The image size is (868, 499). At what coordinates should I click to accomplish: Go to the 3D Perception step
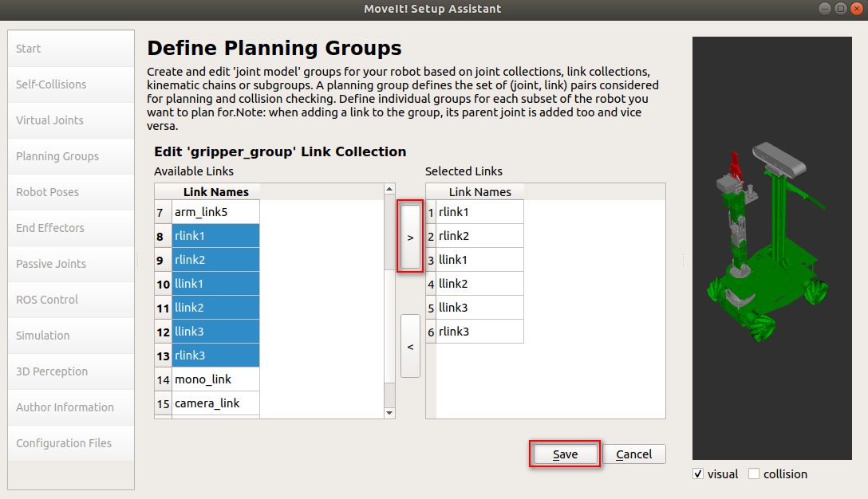71,371
